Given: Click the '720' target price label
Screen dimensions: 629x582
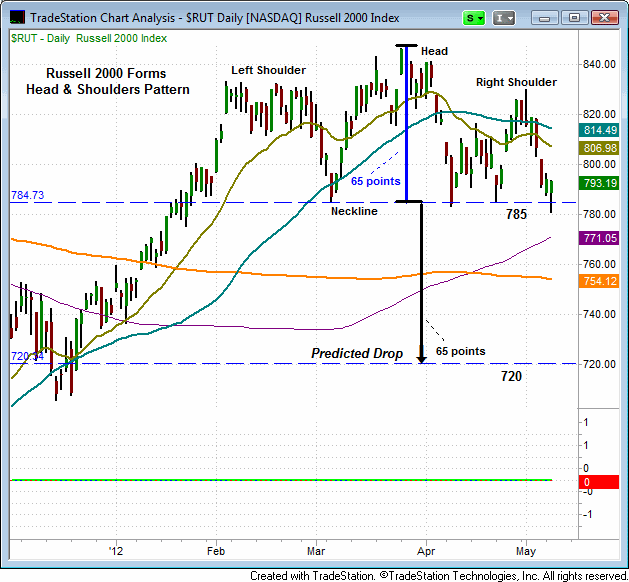Looking at the screenshot, I should pos(511,377).
